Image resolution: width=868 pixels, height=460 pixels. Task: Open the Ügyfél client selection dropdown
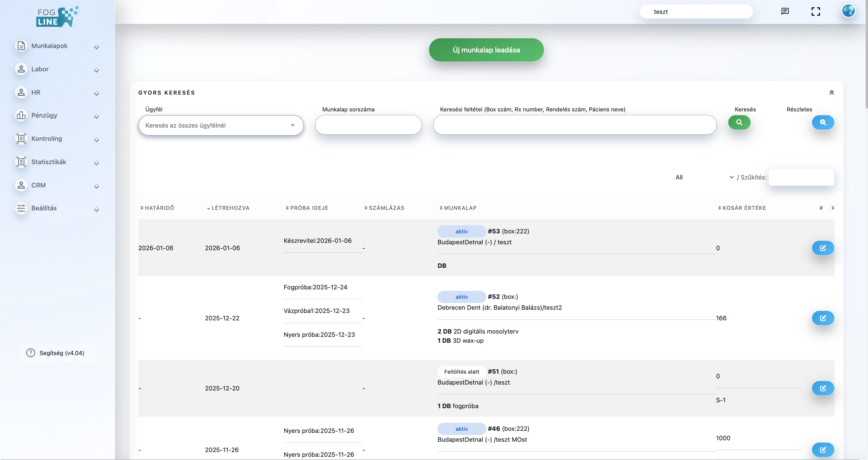pos(221,125)
